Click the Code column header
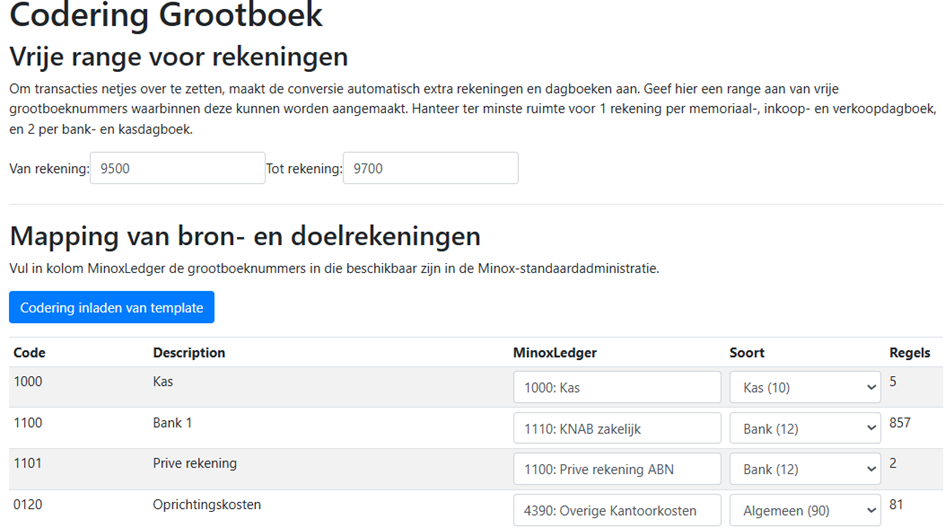 pyautogui.click(x=30, y=353)
